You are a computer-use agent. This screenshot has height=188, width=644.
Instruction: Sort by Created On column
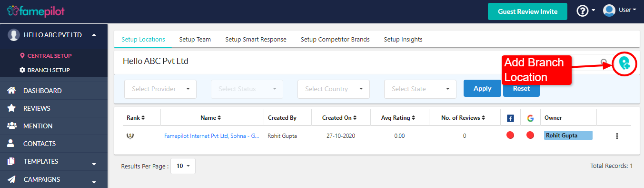(x=339, y=118)
